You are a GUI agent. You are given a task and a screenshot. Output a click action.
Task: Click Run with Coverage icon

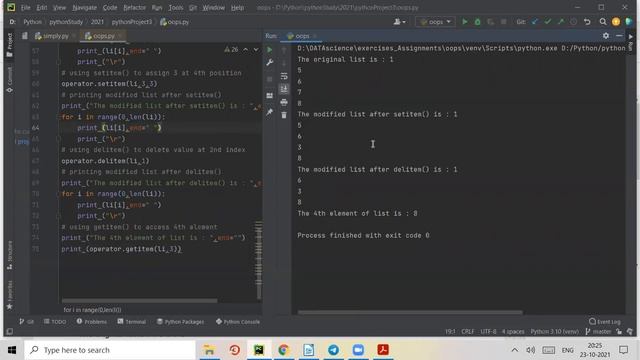[x=491, y=22]
